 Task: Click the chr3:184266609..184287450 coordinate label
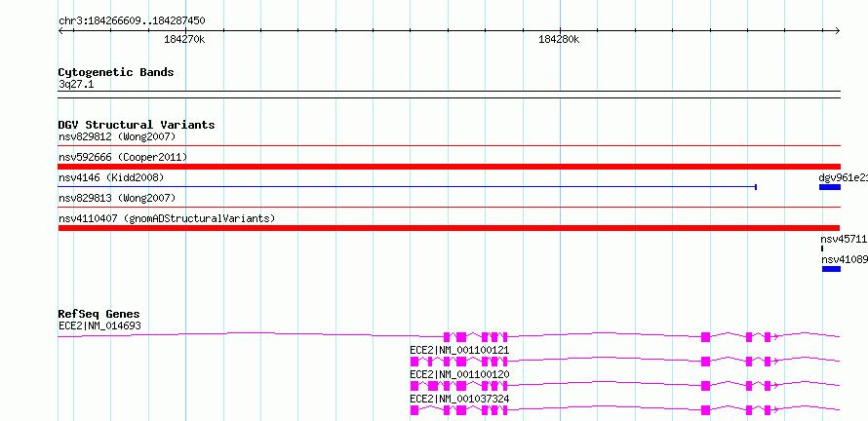(132, 21)
